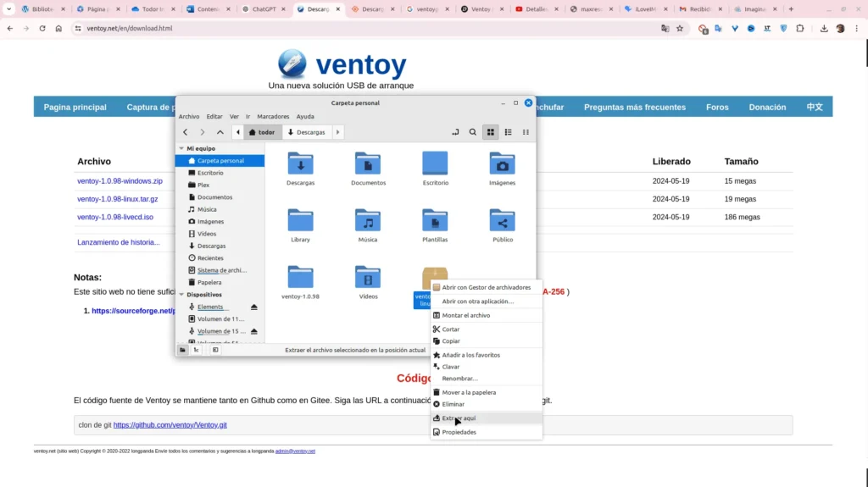This screenshot has width=868, height=487.
Task: Switch to icon grid view
Action: pyautogui.click(x=491, y=132)
